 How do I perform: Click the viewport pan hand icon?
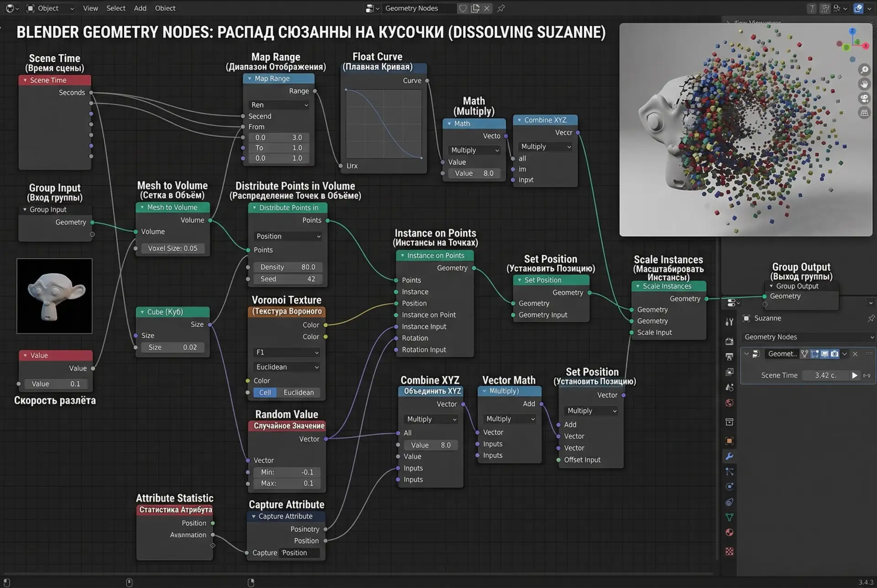pyautogui.click(x=864, y=84)
